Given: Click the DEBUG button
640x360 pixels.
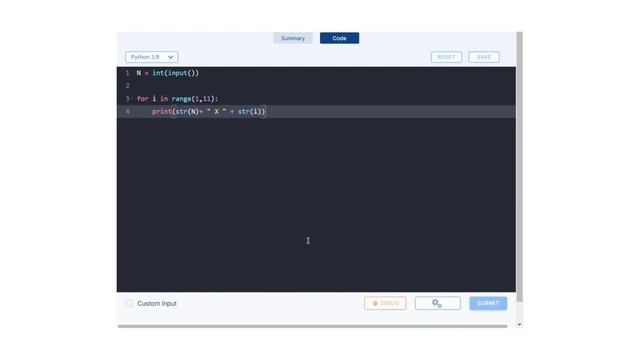Looking at the screenshot, I should 385,303.
